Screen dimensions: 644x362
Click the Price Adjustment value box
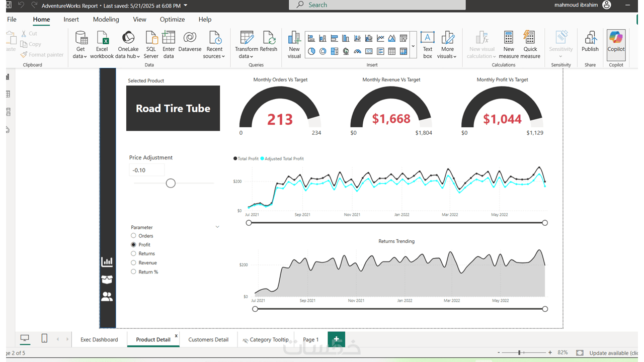(146, 170)
